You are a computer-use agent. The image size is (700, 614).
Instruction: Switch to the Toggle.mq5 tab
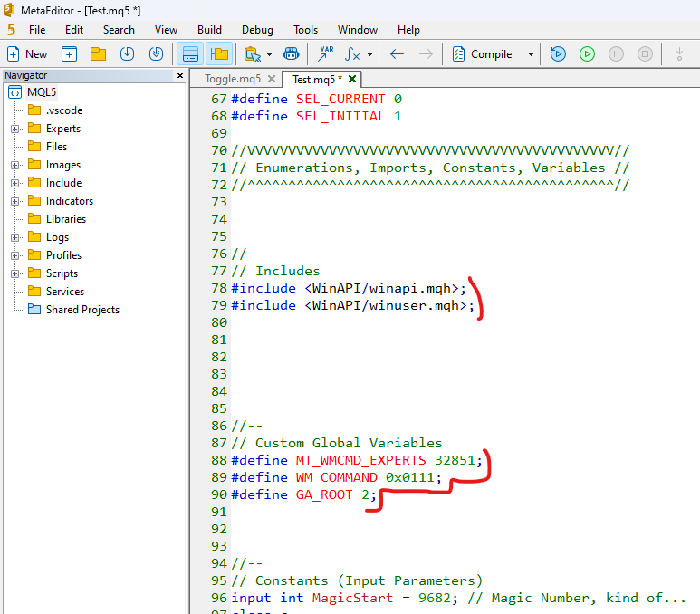(x=233, y=79)
